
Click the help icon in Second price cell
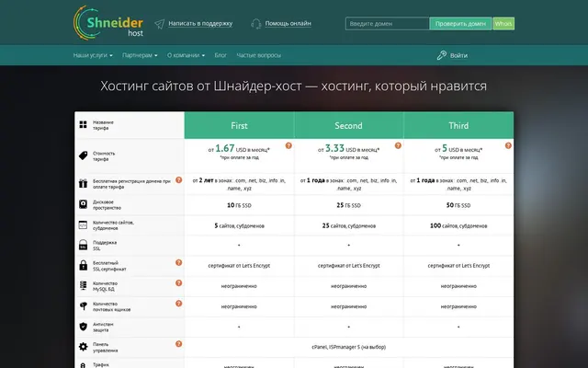398,145
